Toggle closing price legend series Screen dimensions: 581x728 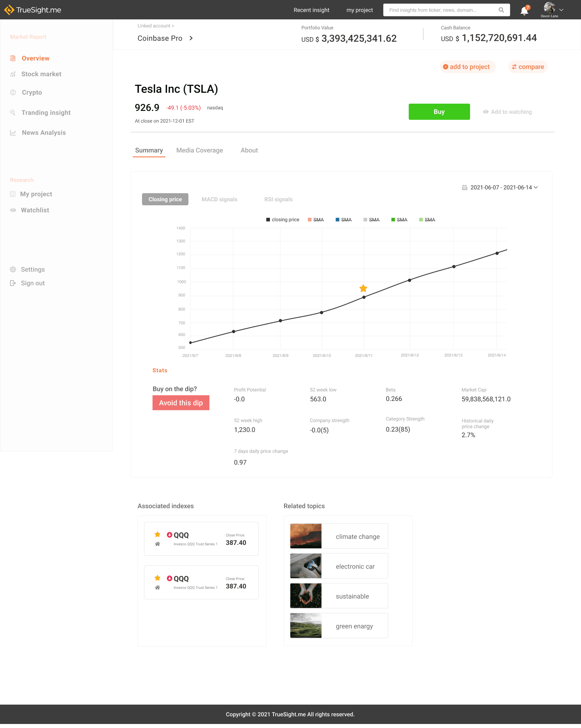click(282, 220)
